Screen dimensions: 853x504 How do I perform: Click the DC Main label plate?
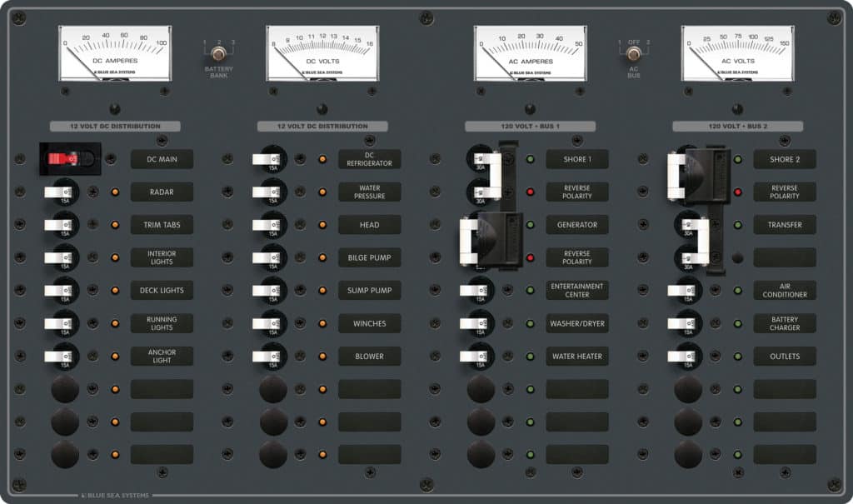tap(162, 159)
